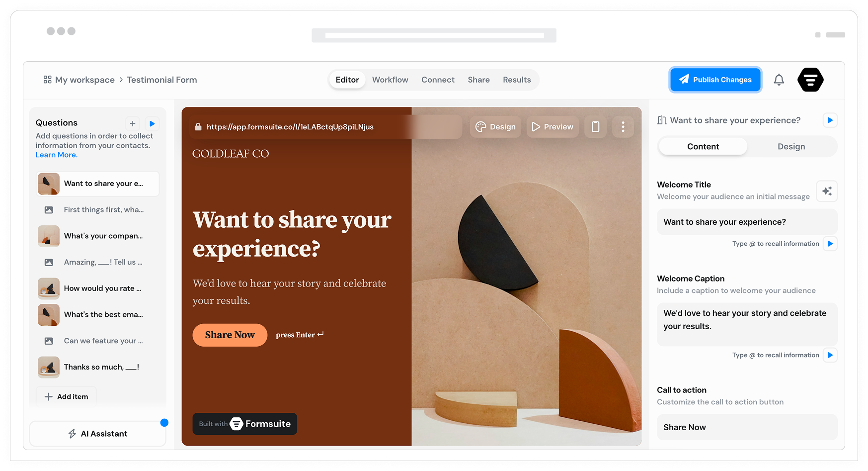
Task: Select the Content panel tab
Action: tap(703, 147)
